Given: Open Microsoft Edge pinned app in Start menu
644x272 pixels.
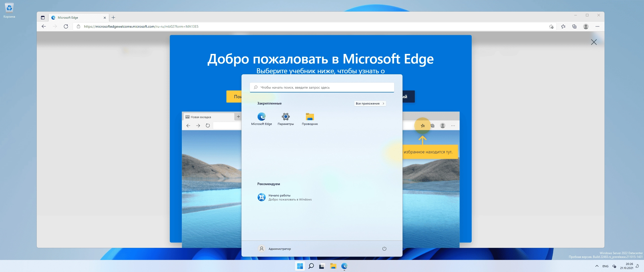Looking at the screenshot, I should point(261,119).
